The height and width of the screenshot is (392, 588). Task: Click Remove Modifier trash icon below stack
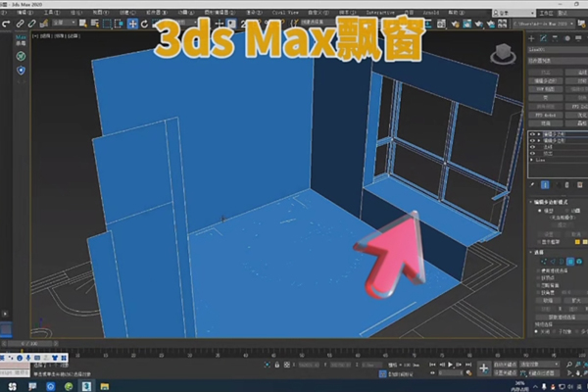pyautogui.click(x=567, y=185)
